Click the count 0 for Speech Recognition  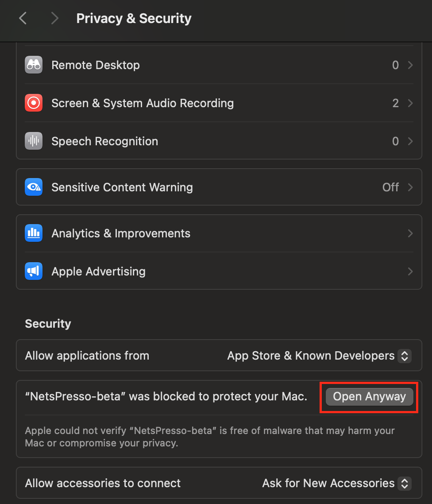point(395,141)
